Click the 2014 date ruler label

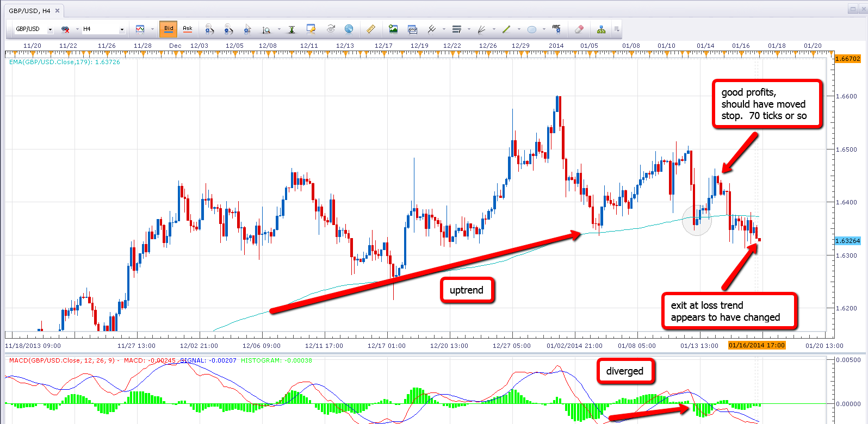[x=556, y=46]
